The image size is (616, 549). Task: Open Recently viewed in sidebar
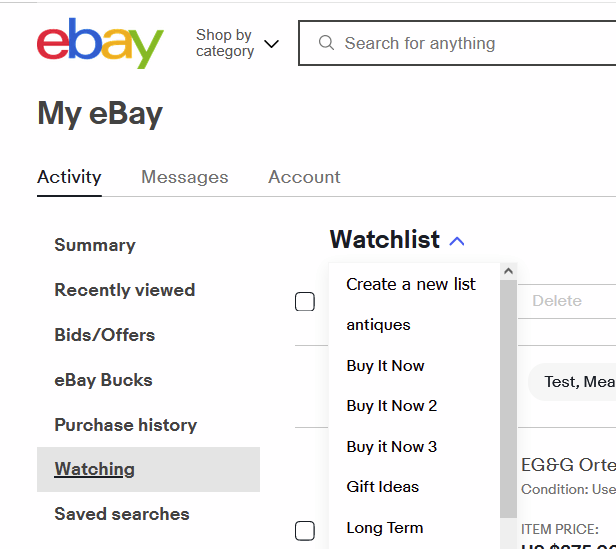125,290
